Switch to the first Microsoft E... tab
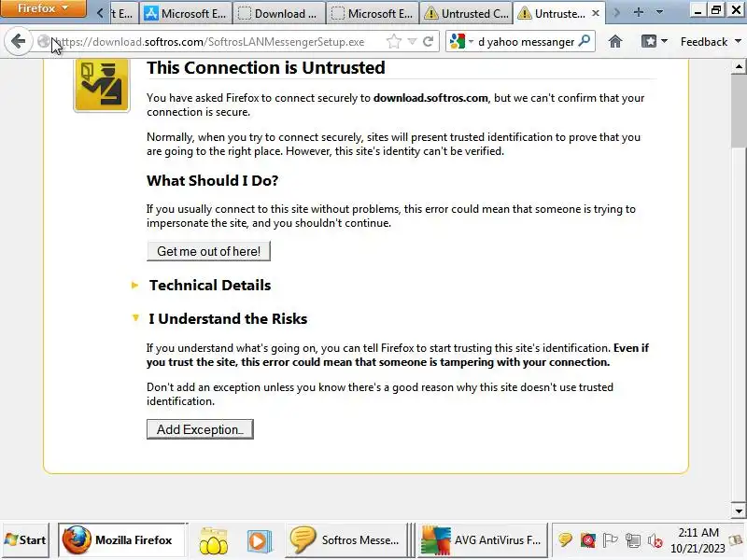The width and height of the screenshot is (747, 560). pyautogui.click(x=185, y=13)
